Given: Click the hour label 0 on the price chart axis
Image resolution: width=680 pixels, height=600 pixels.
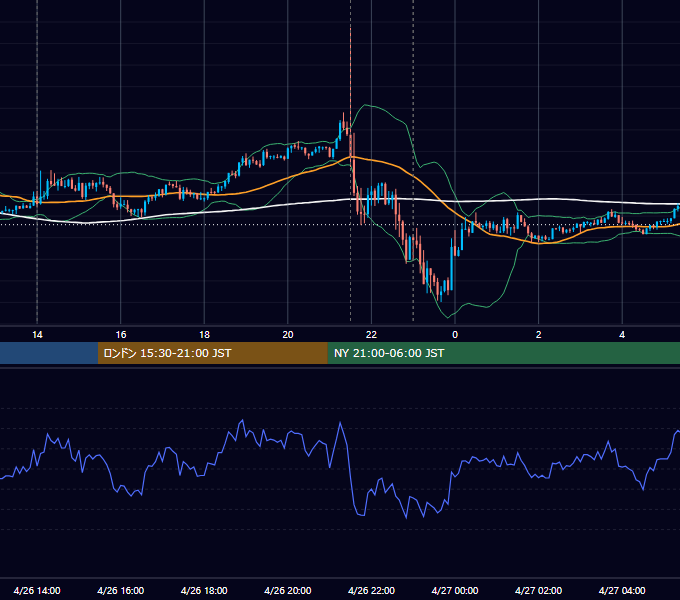Looking at the screenshot, I should pyautogui.click(x=455, y=335).
